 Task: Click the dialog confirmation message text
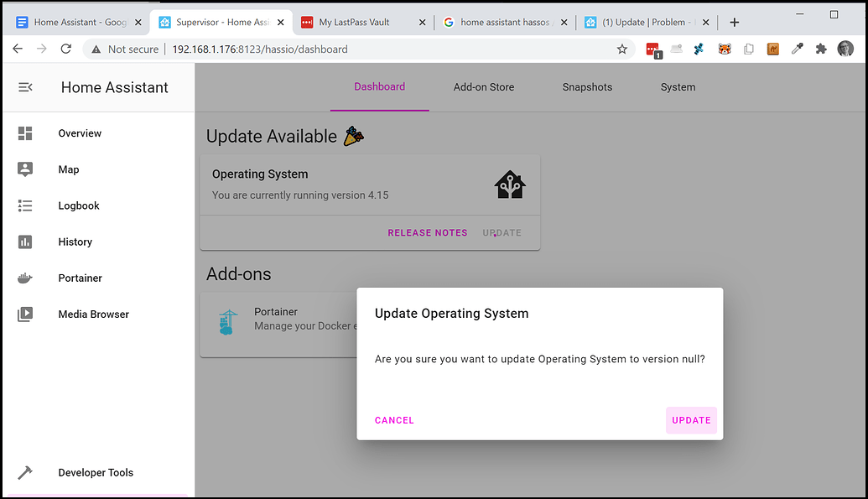(x=540, y=359)
